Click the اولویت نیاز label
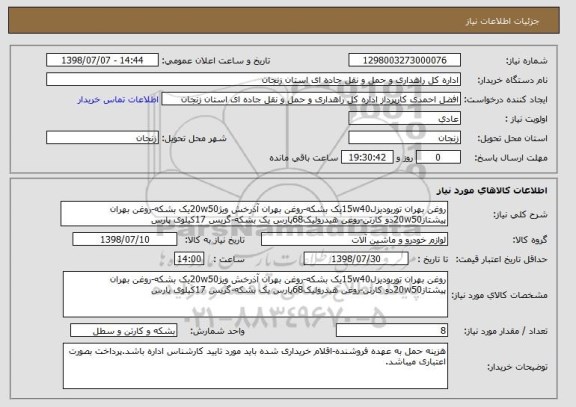The width and height of the screenshot is (576, 407). tap(526, 119)
